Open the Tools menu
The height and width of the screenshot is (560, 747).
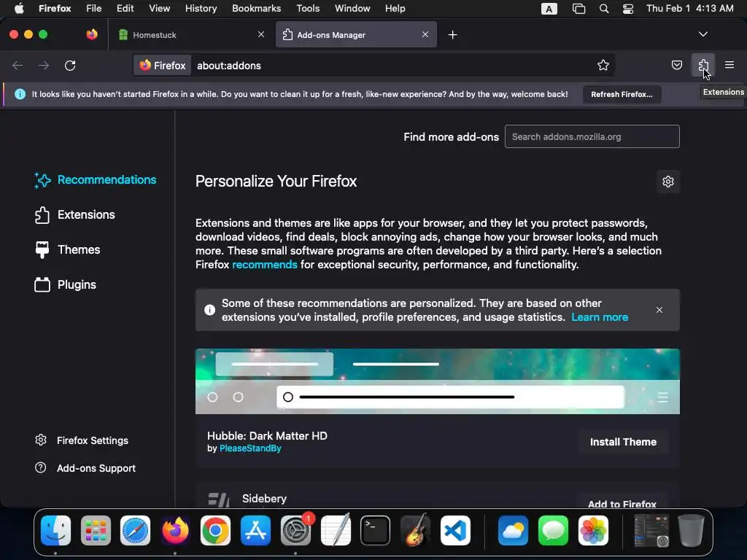coord(308,8)
